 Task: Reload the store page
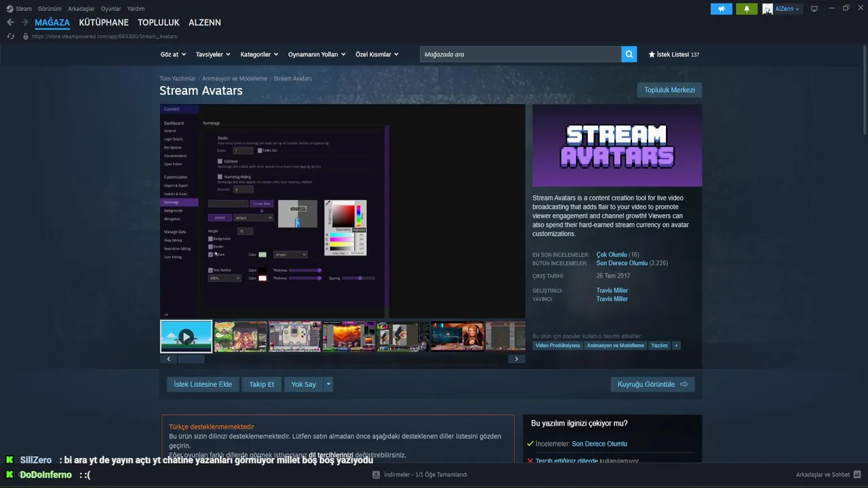point(11,36)
